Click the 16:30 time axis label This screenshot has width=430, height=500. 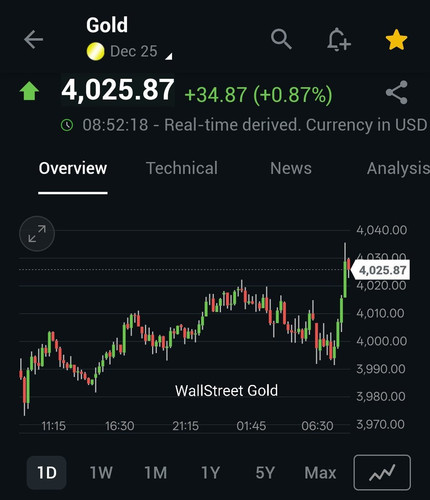coord(120,426)
